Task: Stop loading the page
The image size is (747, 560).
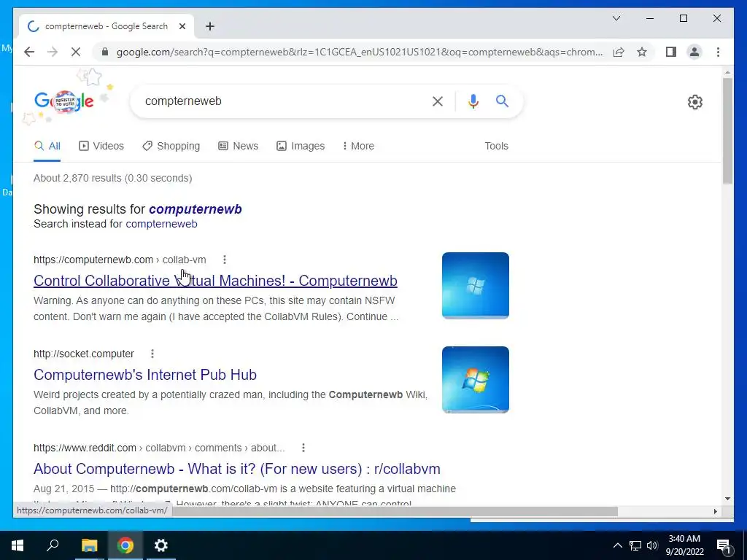Action: pyautogui.click(x=76, y=52)
